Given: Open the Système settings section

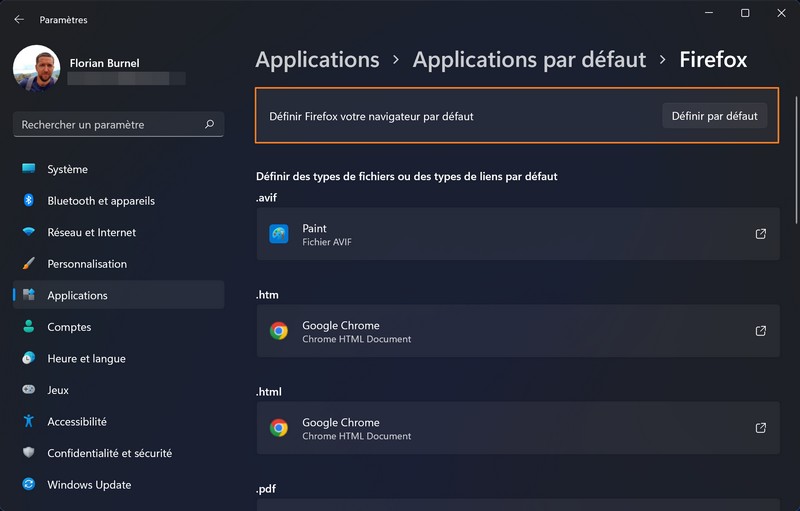Looking at the screenshot, I should [x=118, y=169].
